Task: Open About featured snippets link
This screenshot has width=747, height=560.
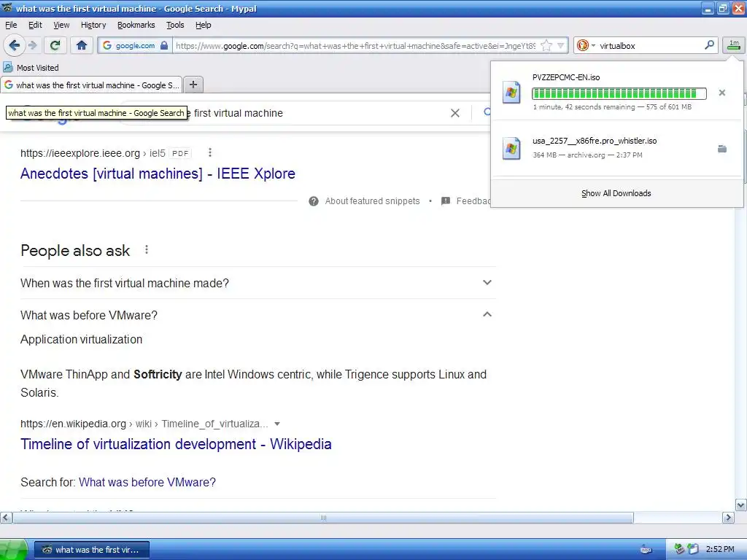Action: coord(373,201)
